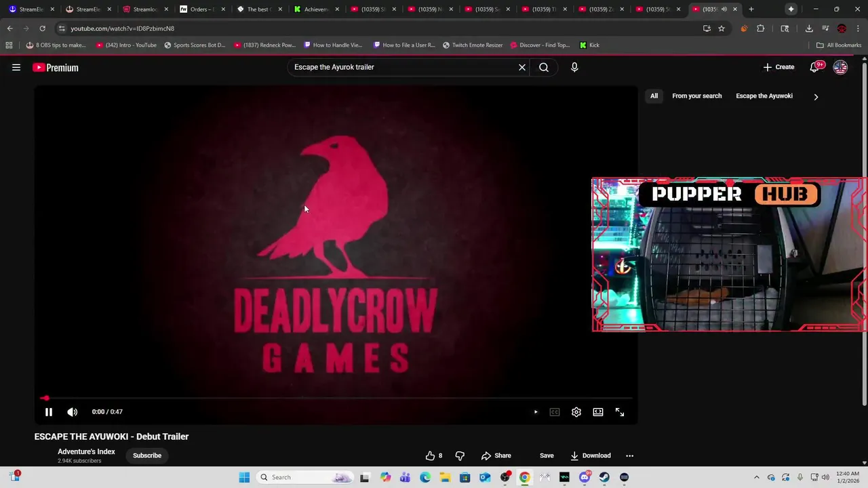Open the taskbar clock and date
Screen dimensions: 868x488
click(848, 477)
